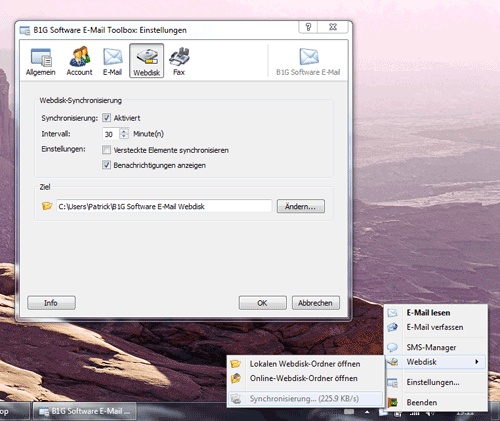500x421 pixels.
Task: Click the Synchronisierung... (225.9 KB/s) entry
Action: [305, 398]
